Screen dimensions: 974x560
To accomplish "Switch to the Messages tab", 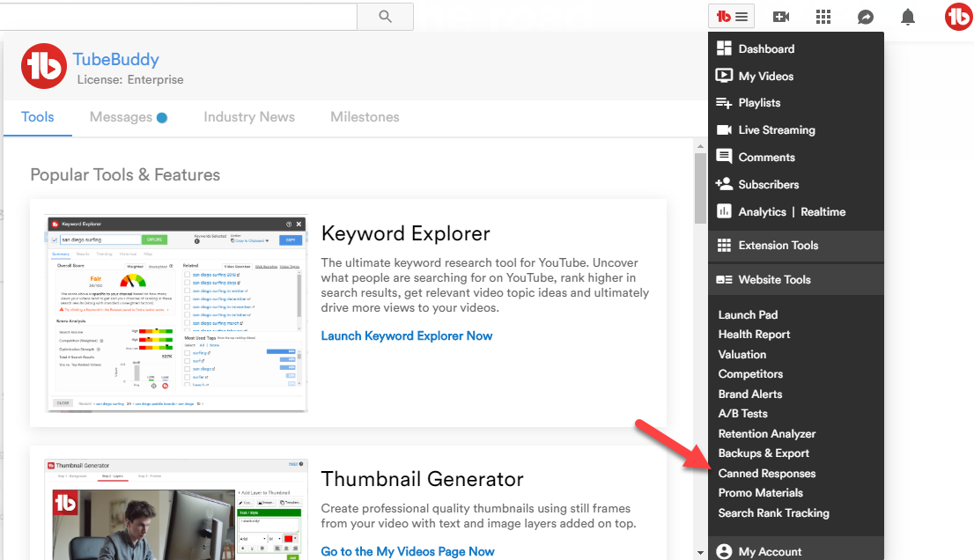I will point(122,117).
